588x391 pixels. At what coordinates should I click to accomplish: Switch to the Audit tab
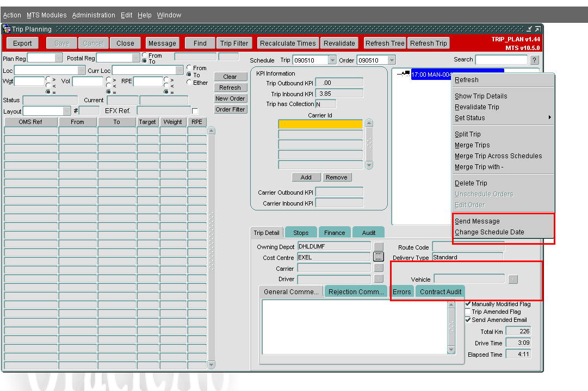tap(369, 232)
